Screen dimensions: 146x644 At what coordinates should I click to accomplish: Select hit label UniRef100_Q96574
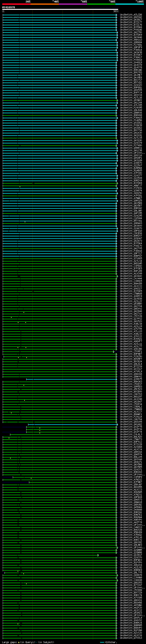point(131,454)
